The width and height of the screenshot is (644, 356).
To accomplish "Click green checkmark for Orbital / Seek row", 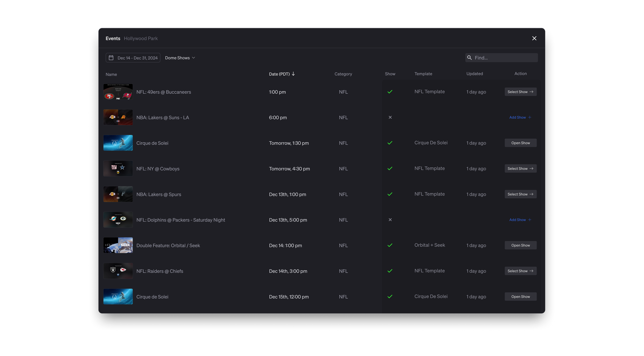I will point(390,245).
